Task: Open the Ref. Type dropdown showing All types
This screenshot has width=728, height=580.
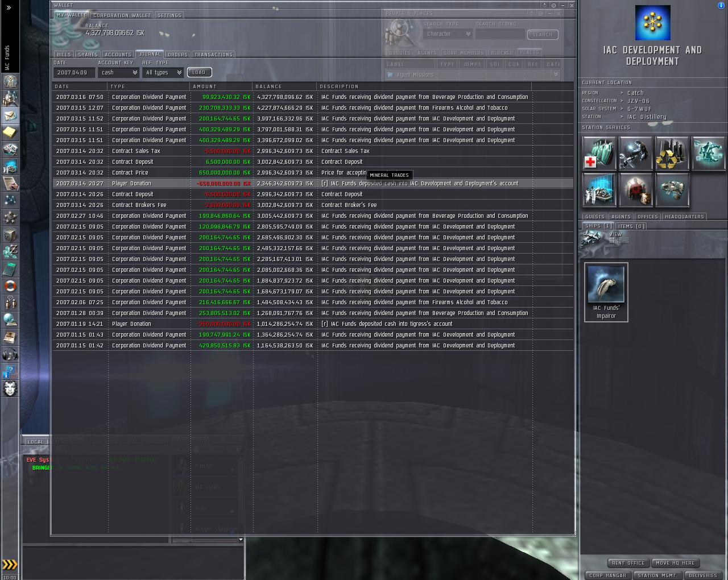Action: pos(163,73)
